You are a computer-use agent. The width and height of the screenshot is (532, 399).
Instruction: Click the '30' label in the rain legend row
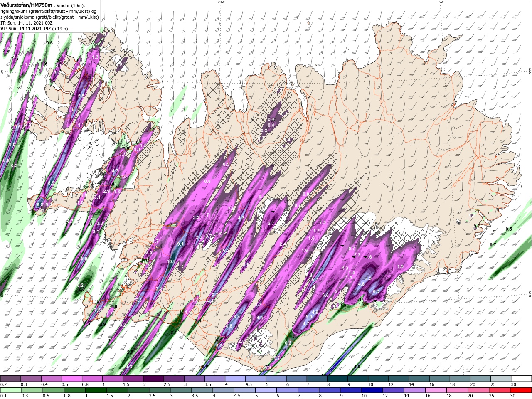point(514,396)
